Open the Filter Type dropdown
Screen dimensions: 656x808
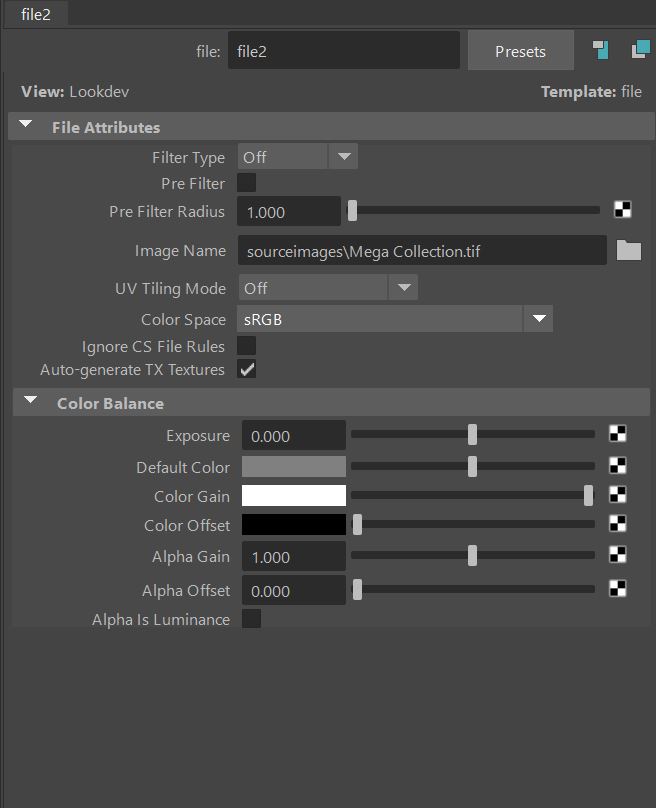[x=297, y=157]
